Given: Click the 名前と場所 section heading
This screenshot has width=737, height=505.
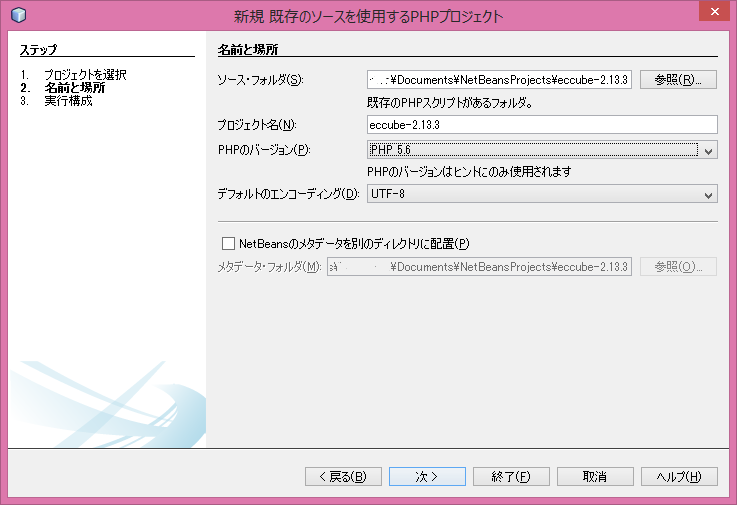Looking at the screenshot, I should 248,49.
